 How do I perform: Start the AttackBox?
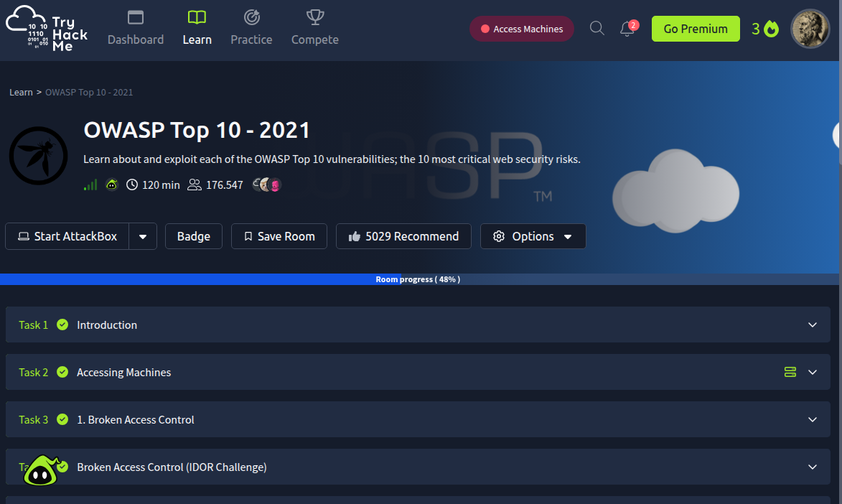67,236
